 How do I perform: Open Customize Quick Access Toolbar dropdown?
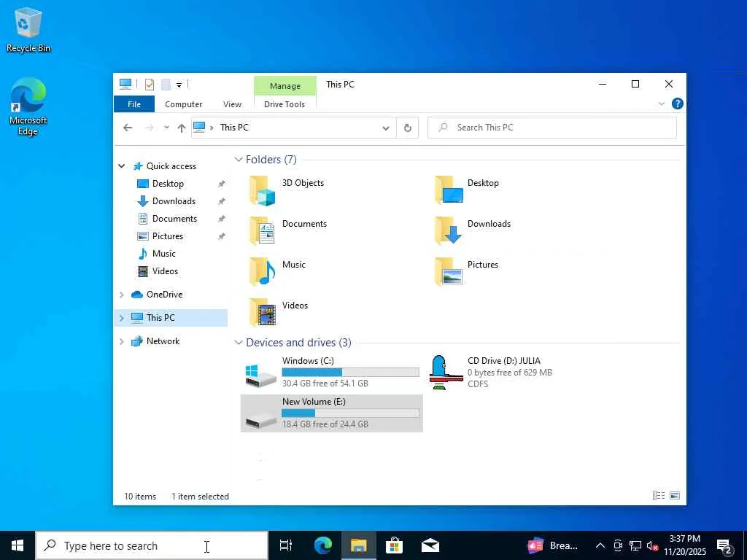point(179,85)
